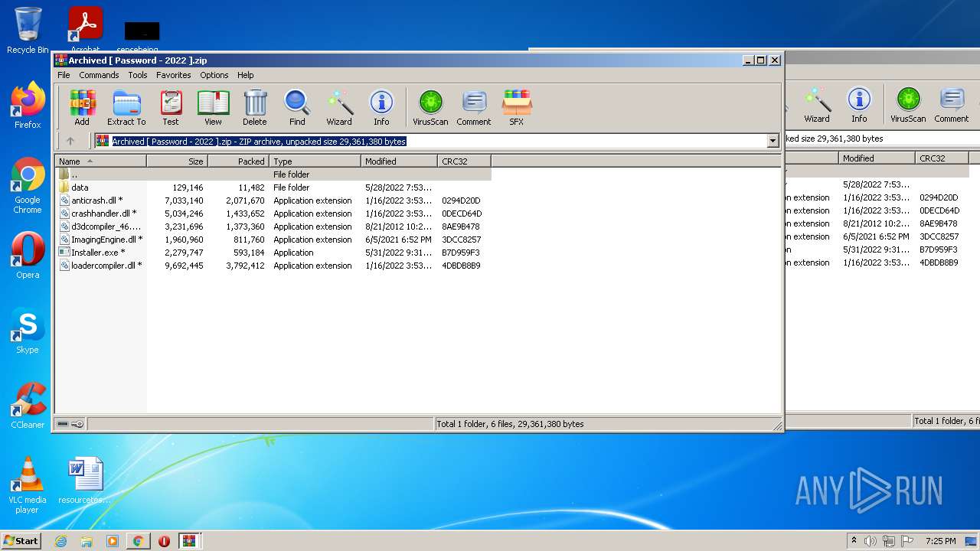Open the Comment toolbar icon
Image resolution: width=980 pixels, height=551 pixels.
[474, 107]
